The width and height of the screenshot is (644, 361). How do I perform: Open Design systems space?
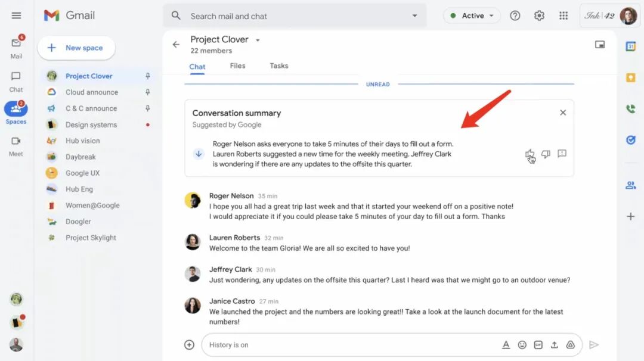tap(91, 125)
